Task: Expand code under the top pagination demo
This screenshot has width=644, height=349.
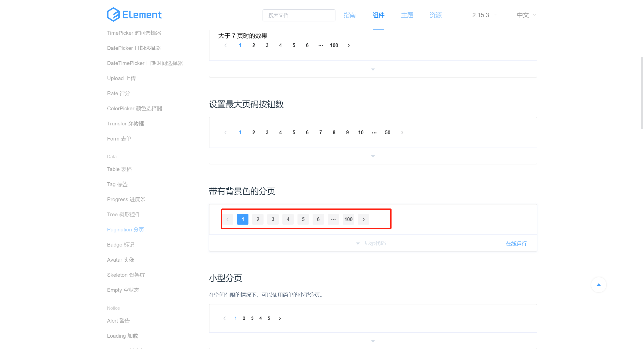Action: pos(373,69)
